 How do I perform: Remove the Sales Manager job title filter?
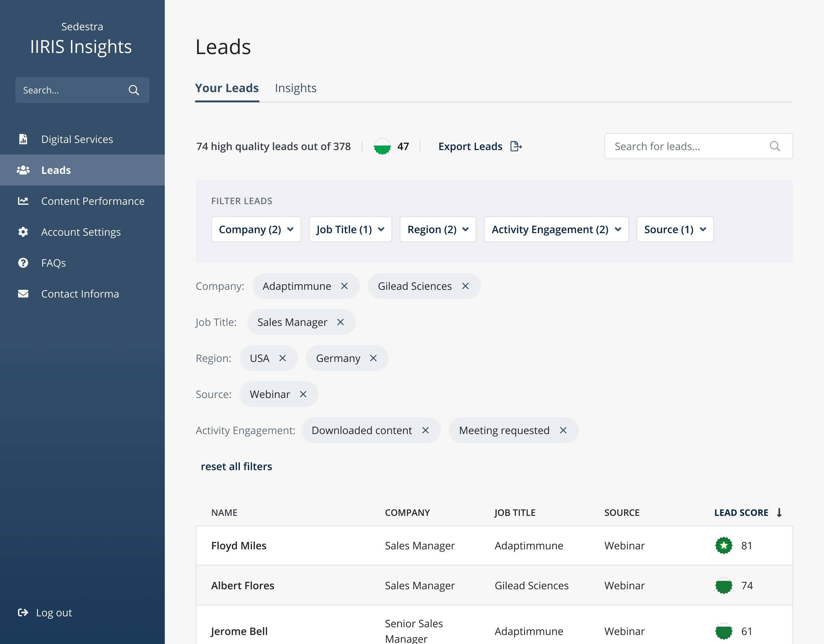(x=340, y=322)
